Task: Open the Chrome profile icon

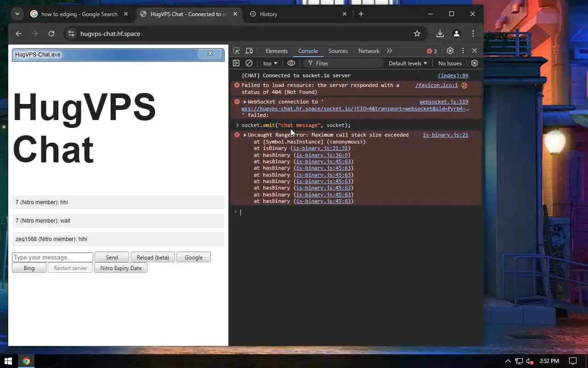Action: coord(457,34)
